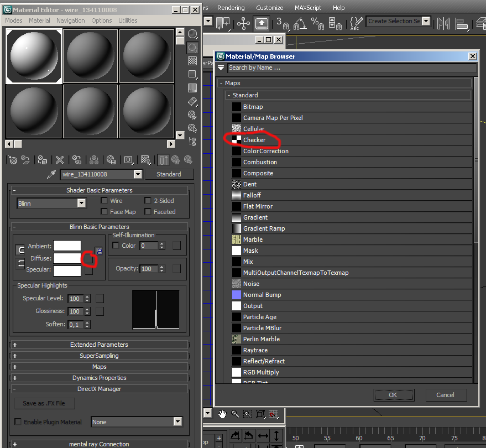Expand SuperSampling rollout
The height and width of the screenshot is (448, 486).
point(99,356)
